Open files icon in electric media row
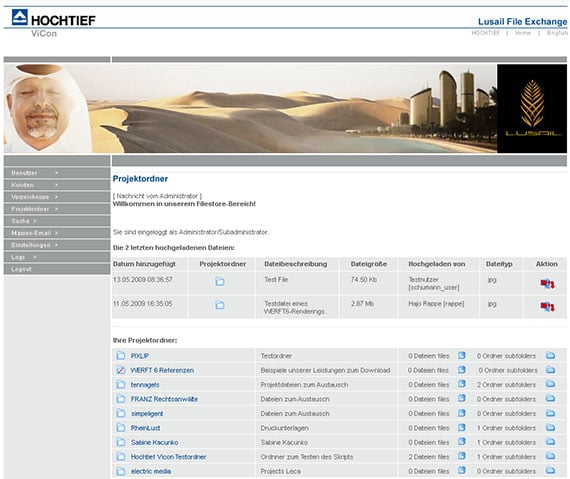The height and width of the screenshot is (479, 570). pos(462,471)
